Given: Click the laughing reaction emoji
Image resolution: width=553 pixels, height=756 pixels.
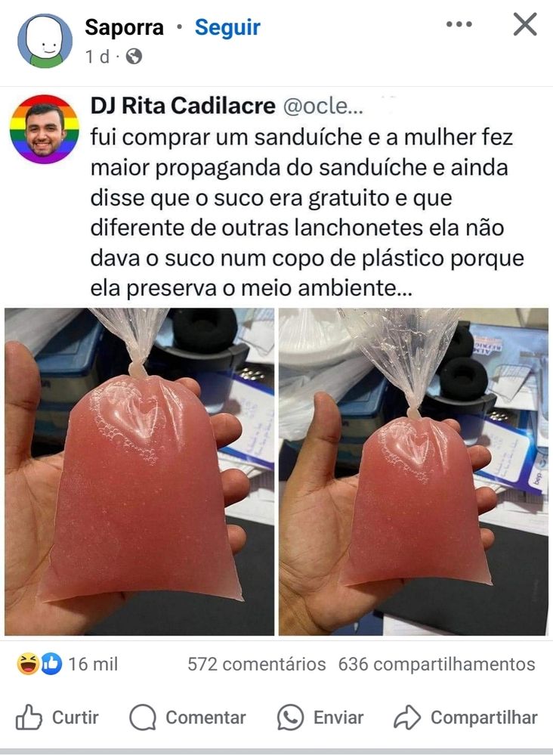Looking at the screenshot, I should [x=28, y=664].
